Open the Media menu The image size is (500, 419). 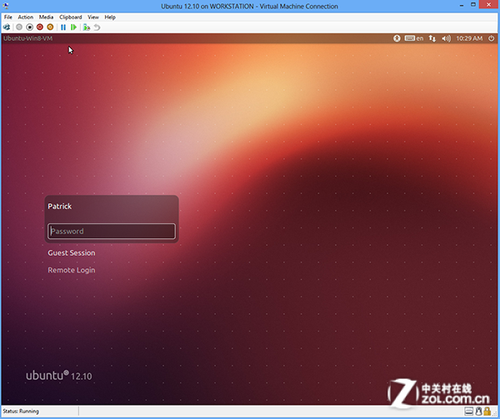(x=46, y=17)
